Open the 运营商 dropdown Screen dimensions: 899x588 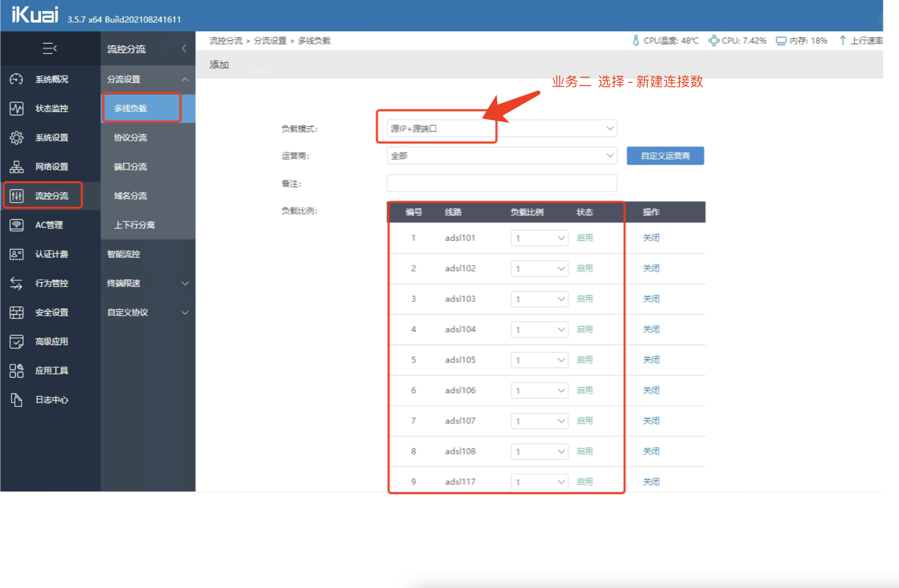pos(502,156)
